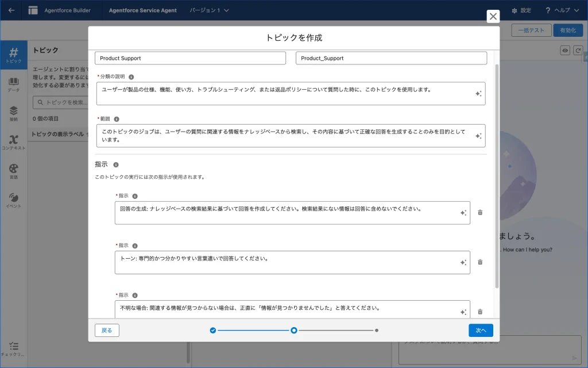Screen dimensions: 588x368
Task: Open the ヘルプ dropdown menu
Action: [x=562, y=10]
